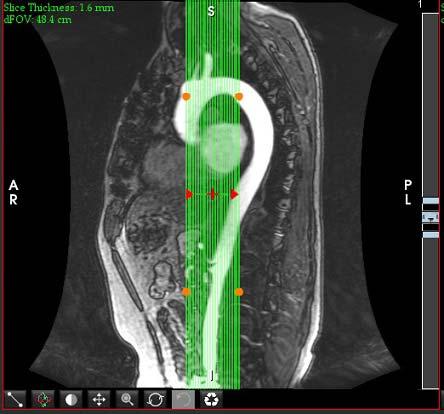
Task: Click the 'Slice Thickness: 1.6 mm' text
Action: tap(59, 7)
